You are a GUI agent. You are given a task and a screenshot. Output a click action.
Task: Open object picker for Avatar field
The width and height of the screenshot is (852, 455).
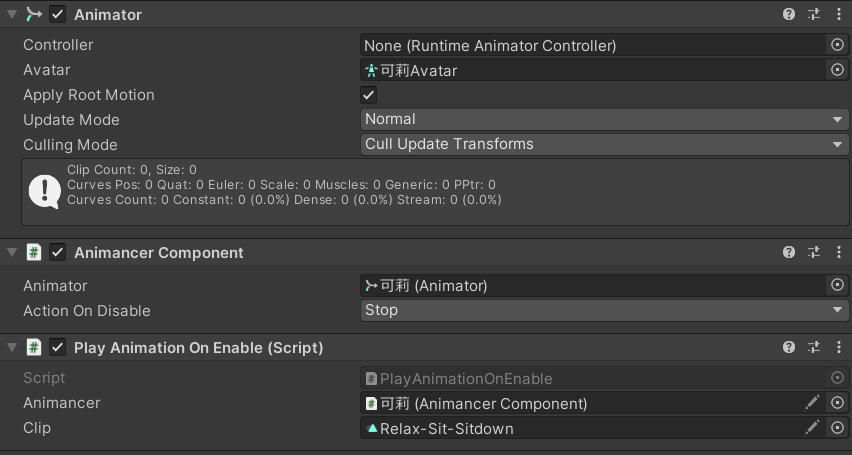coord(837,70)
